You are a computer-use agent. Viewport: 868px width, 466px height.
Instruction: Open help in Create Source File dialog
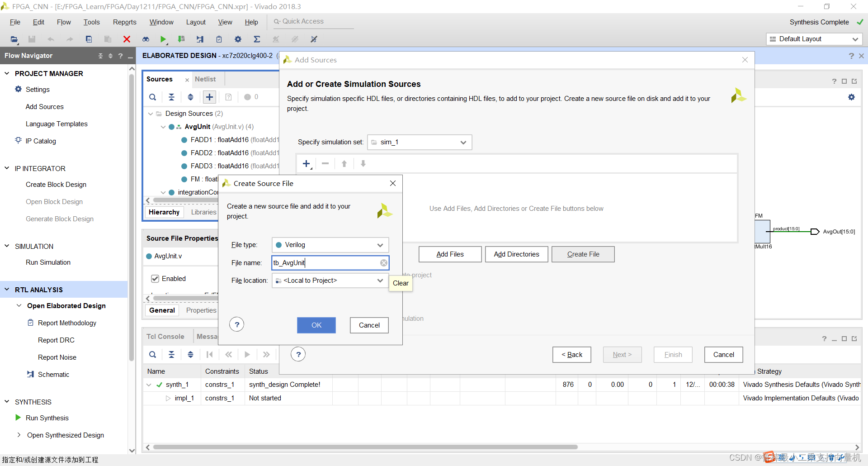[x=237, y=324]
